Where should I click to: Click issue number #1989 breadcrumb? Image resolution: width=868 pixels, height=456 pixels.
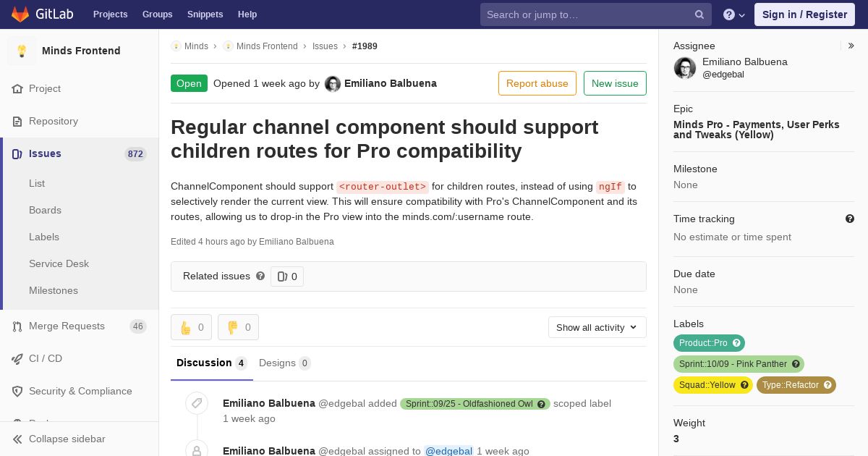pyautogui.click(x=365, y=46)
